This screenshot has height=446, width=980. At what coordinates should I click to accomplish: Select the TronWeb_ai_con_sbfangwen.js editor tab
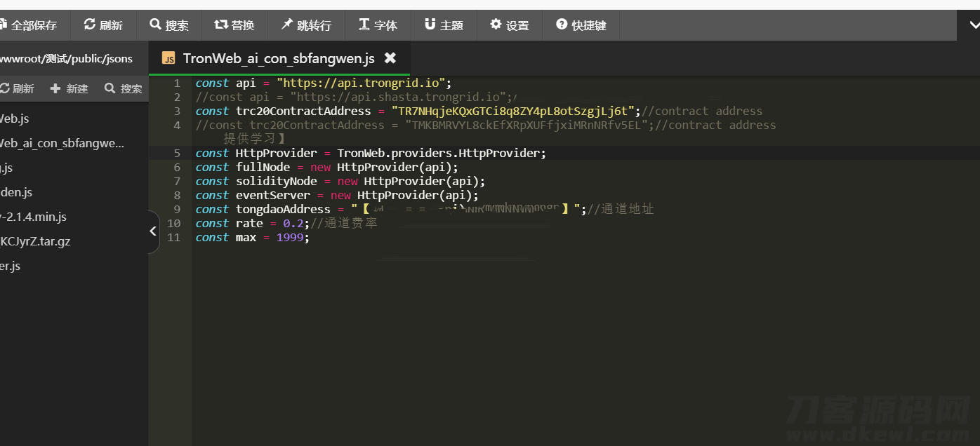coord(278,58)
